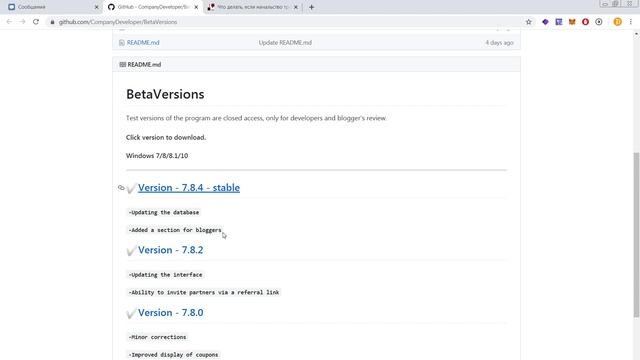Click the text 'Click version to download.'
640x360 pixels.
(x=166, y=138)
